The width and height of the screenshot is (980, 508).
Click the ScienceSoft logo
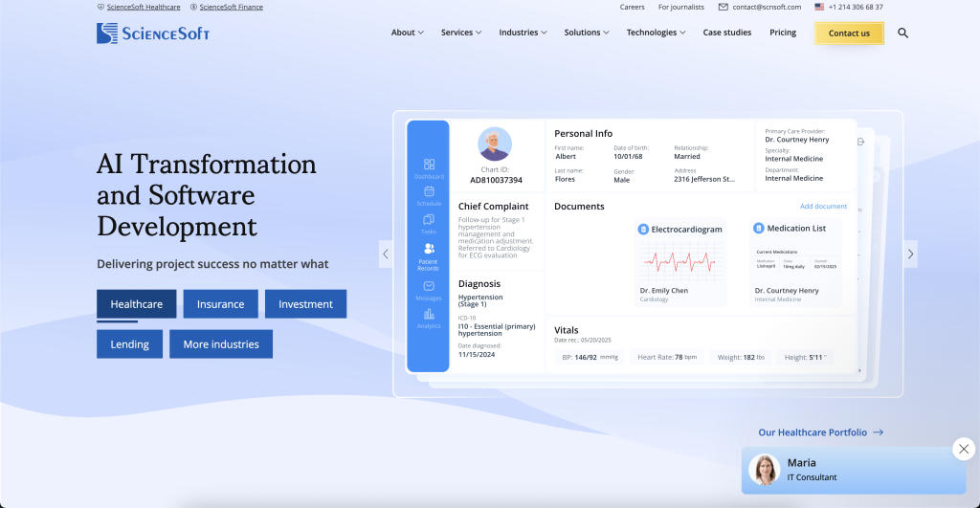pyautogui.click(x=153, y=33)
